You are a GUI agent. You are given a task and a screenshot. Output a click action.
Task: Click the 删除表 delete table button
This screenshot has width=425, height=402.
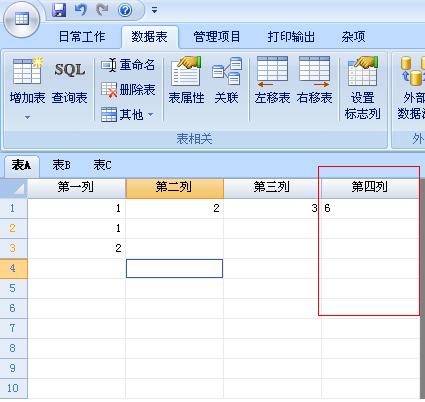(128, 90)
